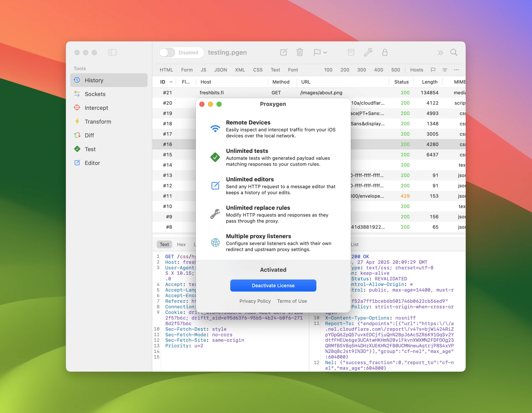Screen dimensions: 532x413
Task: Open the flag dropdown arrow in toolbar
Action: (x=325, y=52)
